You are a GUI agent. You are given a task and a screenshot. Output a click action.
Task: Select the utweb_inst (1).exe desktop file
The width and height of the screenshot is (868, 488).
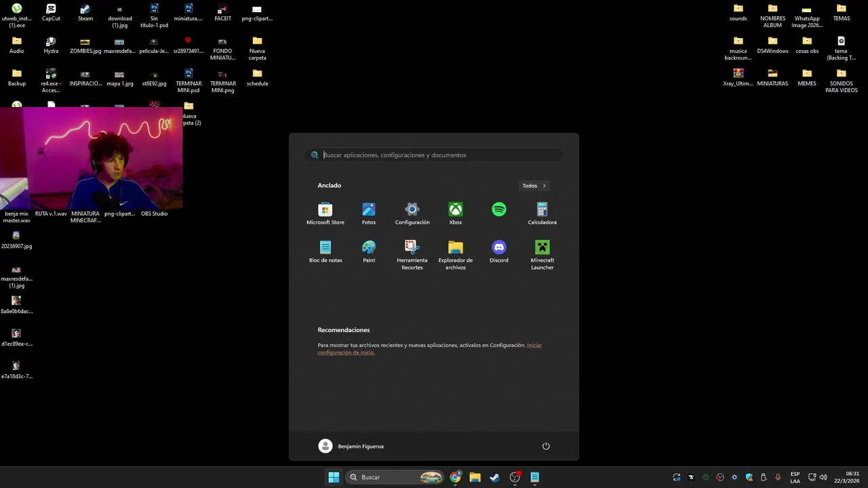pos(17,16)
